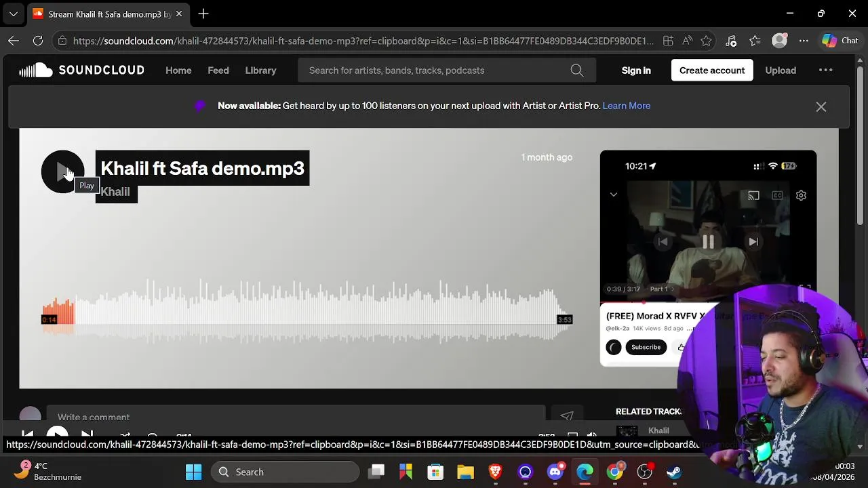Play the Khalil ft Safa demo track

(62, 171)
